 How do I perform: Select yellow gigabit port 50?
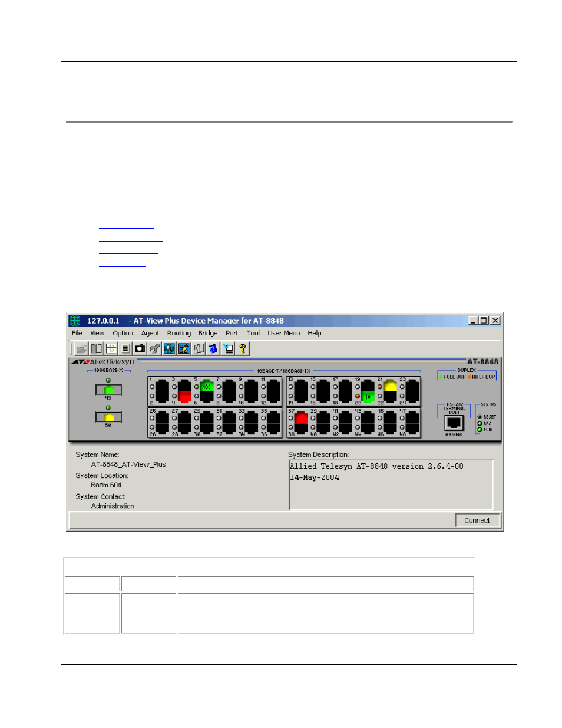109,417
